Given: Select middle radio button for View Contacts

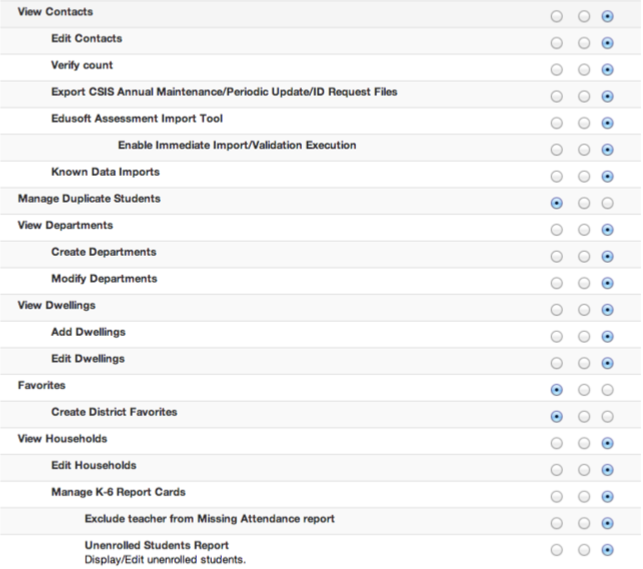Looking at the screenshot, I should (x=584, y=16).
